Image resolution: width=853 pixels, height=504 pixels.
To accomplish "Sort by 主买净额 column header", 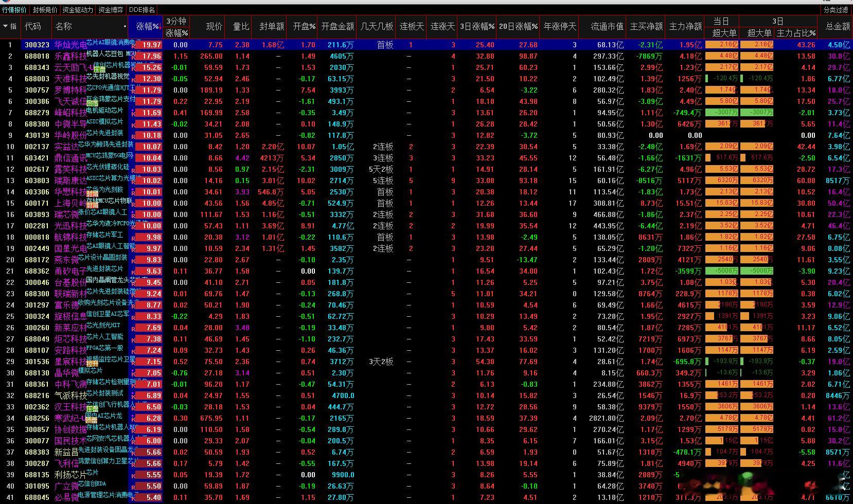I will point(646,26).
